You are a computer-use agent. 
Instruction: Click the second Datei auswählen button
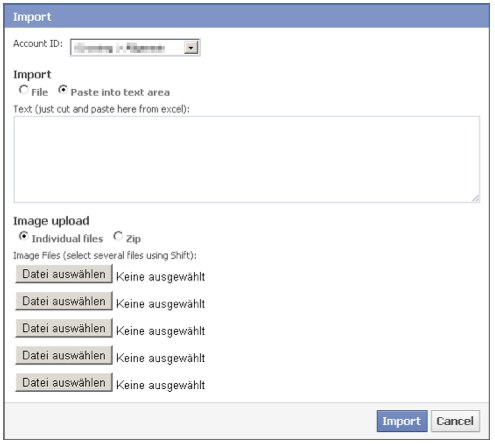coord(64,301)
